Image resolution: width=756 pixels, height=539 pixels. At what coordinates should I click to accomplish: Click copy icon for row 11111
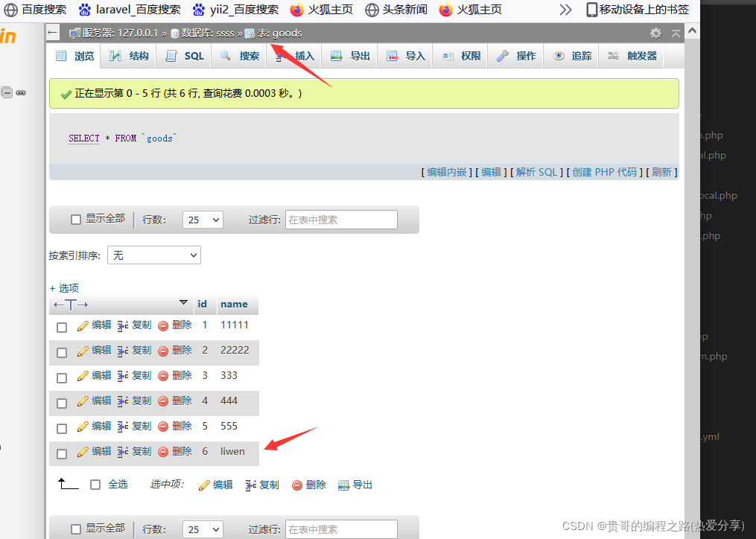point(123,326)
